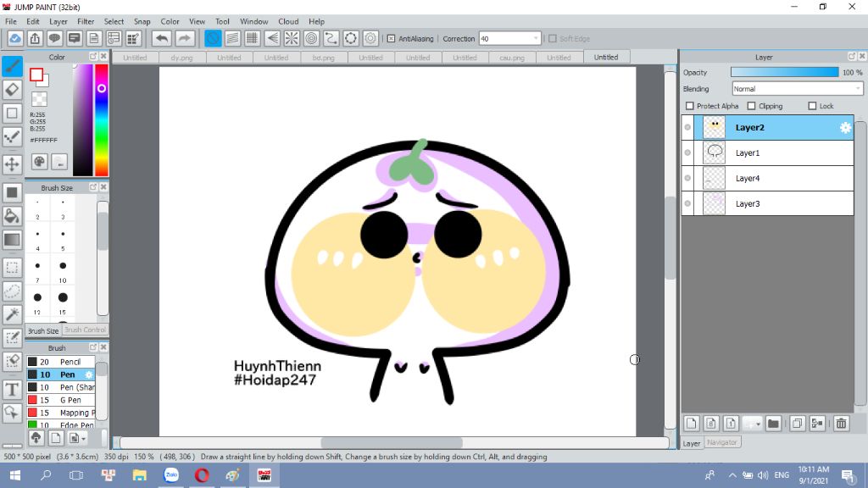
Task: Select the Layer3 row
Action: (768, 203)
